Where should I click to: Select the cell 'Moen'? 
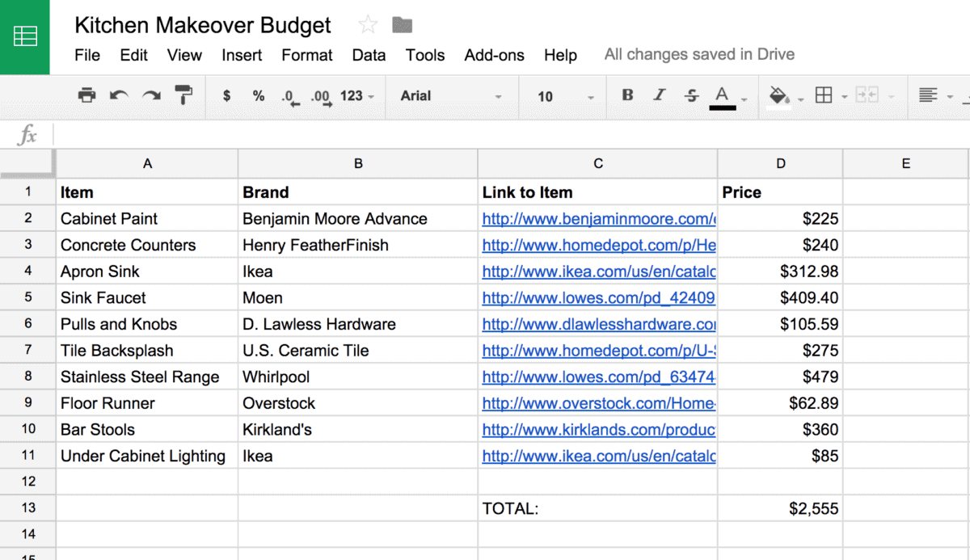coord(358,297)
